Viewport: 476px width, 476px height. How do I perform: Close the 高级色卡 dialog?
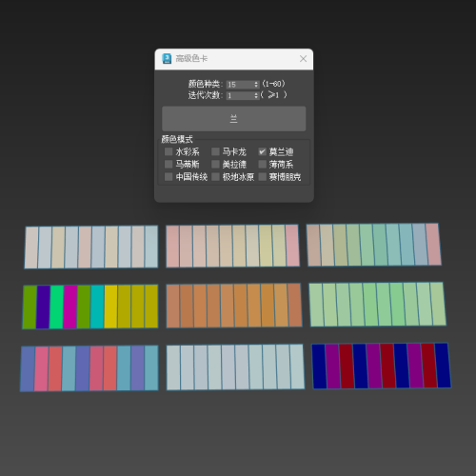tap(303, 59)
